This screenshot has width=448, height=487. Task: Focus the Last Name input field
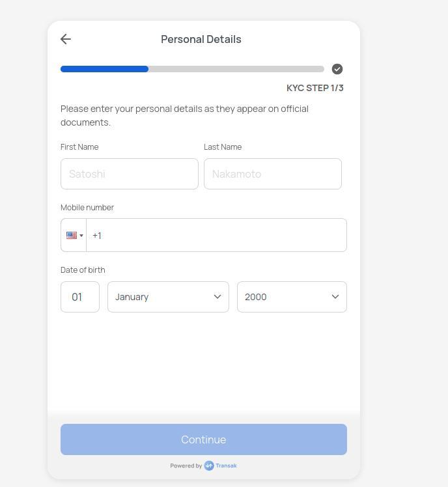(273, 174)
